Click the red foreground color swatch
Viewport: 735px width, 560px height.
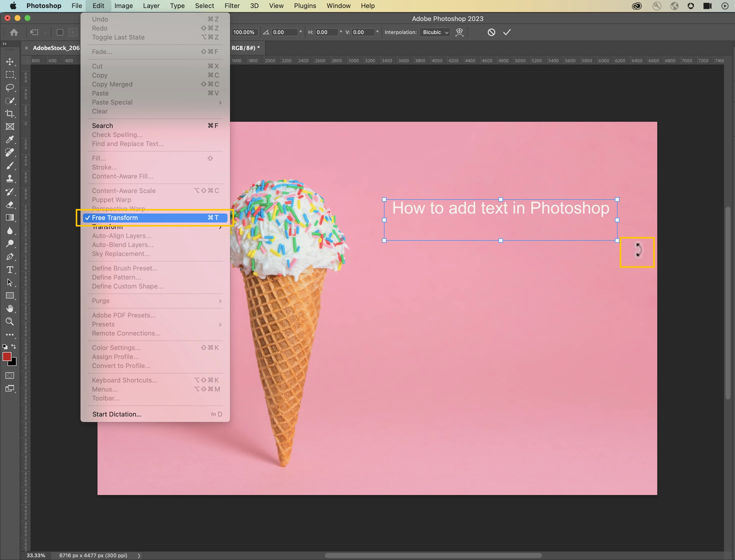pyautogui.click(x=7, y=356)
